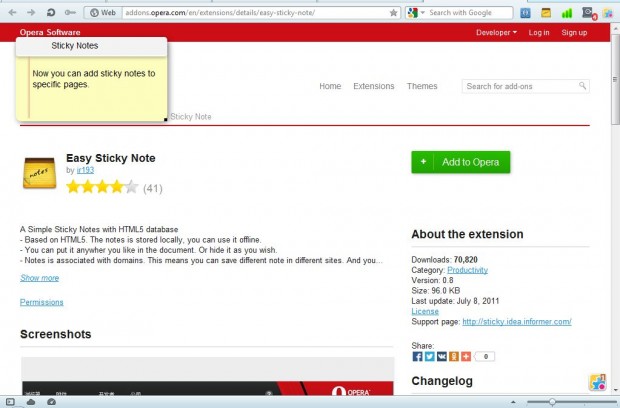Share on Twitter icon
The height and width of the screenshot is (408, 620).
pyautogui.click(x=430, y=356)
